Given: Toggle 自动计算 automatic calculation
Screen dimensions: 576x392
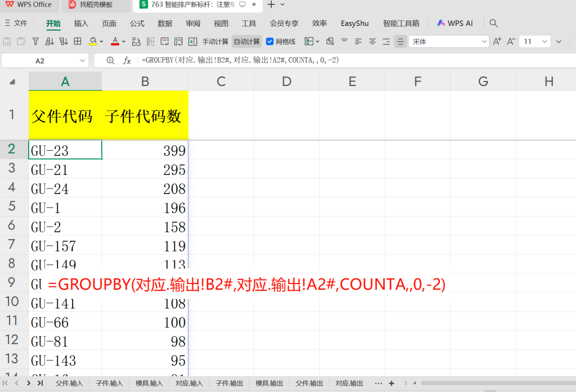Looking at the screenshot, I should point(247,42).
